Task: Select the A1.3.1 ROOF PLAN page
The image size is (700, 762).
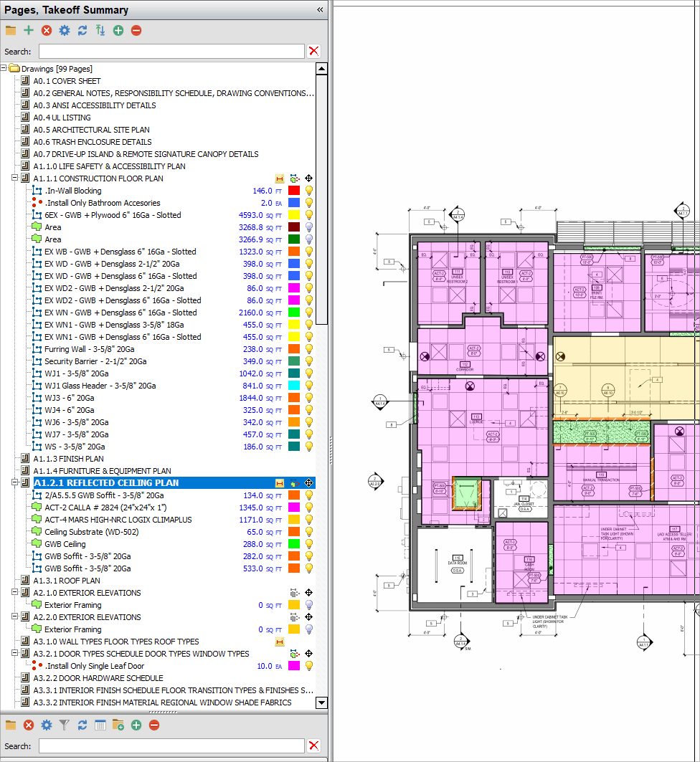Action: (x=67, y=581)
